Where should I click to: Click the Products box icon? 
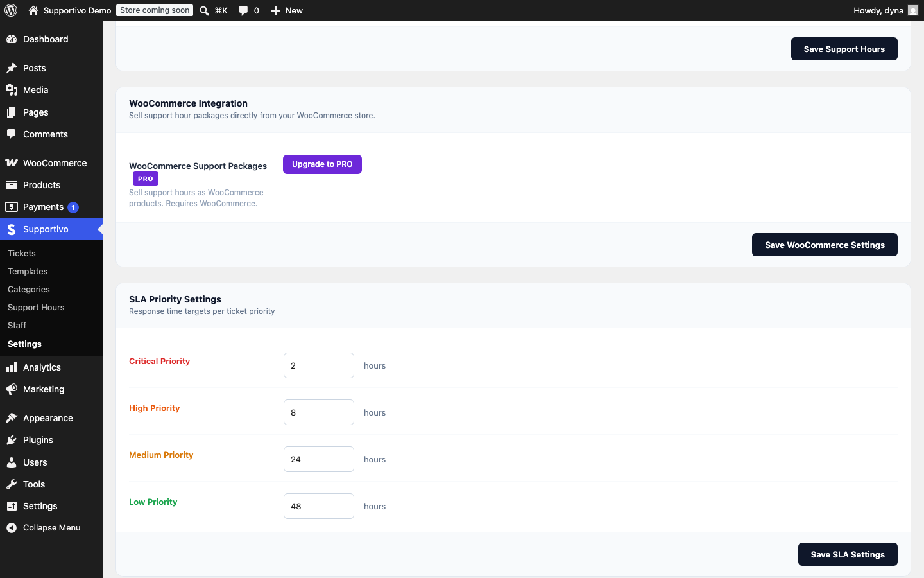(x=12, y=185)
